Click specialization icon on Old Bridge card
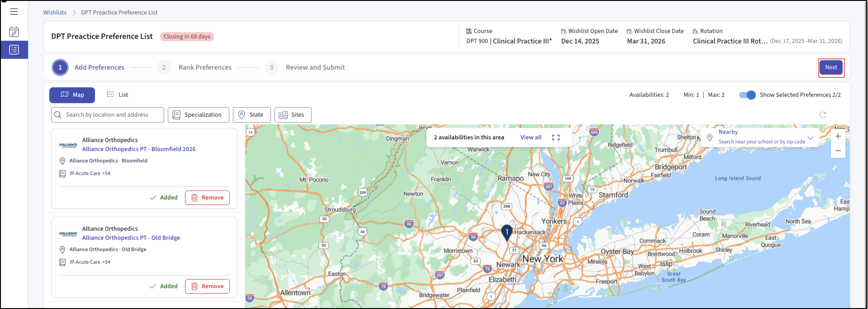The width and height of the screenshot is (868, 309). [62, 262]
